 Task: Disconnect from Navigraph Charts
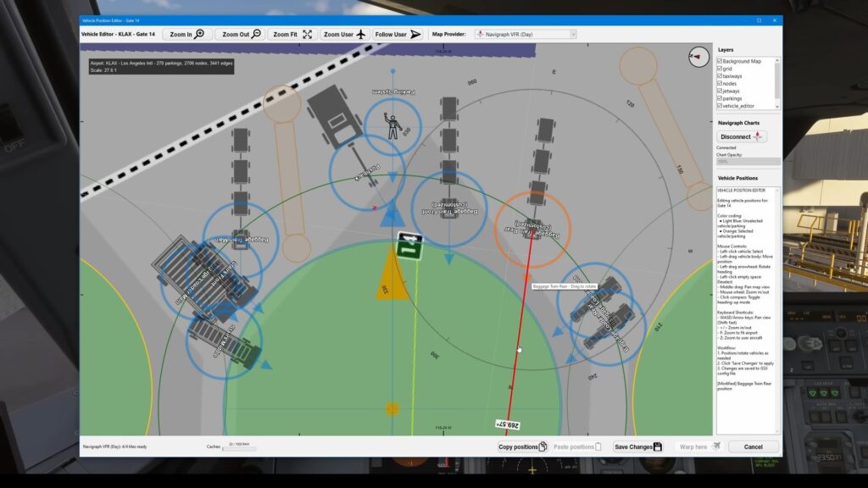click(742, 136)
